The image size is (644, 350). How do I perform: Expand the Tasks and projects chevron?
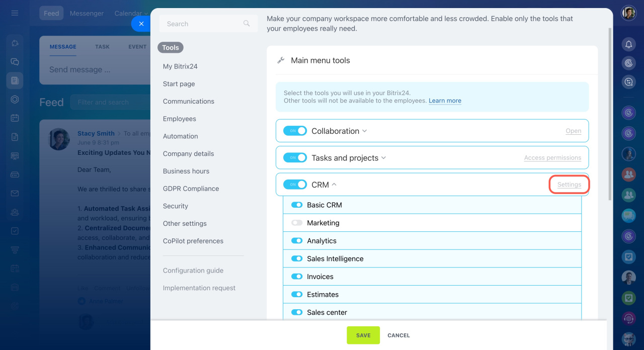[383, 158]
